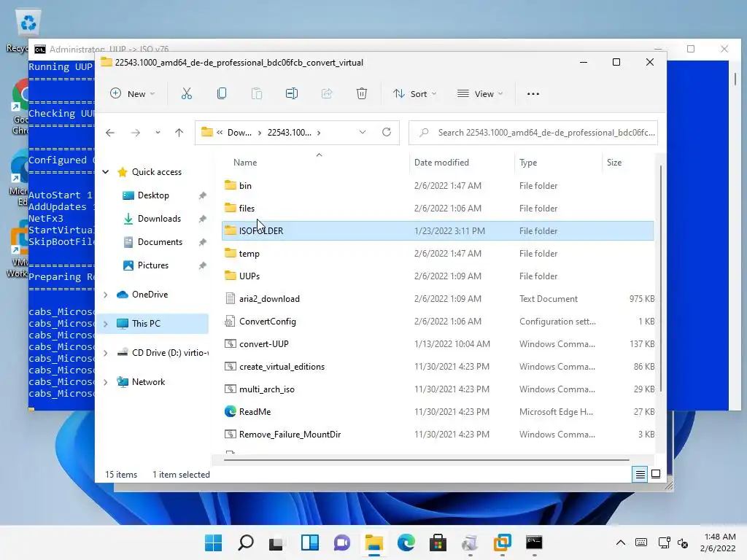Select Pictures in navigation pane
Screen dimensions: 747x560
click(153, 265)
